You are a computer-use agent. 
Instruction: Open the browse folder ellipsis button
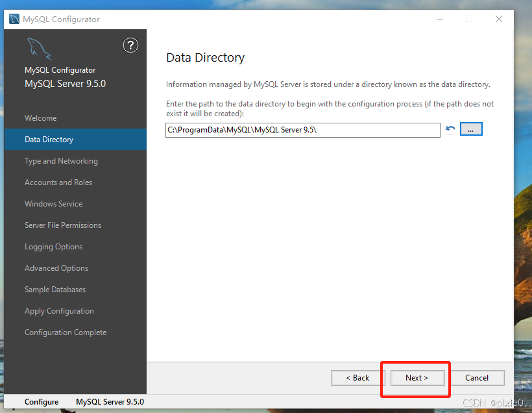tap(471, 129)
